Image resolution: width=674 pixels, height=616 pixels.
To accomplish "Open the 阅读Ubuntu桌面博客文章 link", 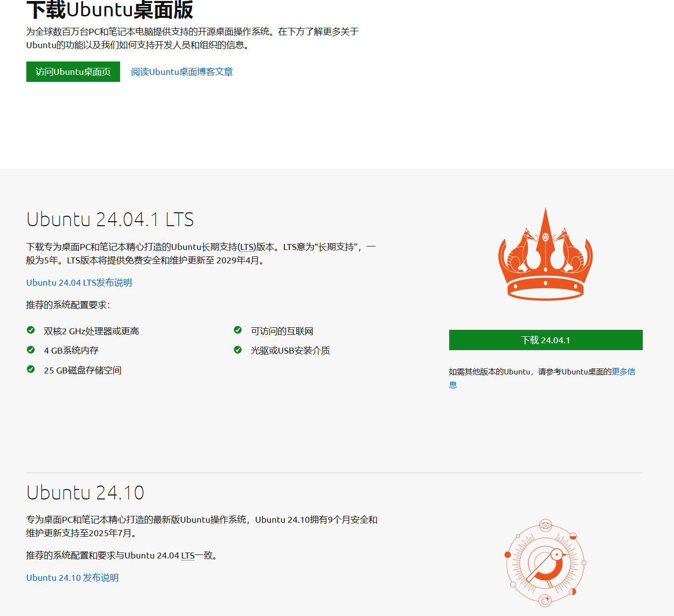I will click(x=182, y=72).
